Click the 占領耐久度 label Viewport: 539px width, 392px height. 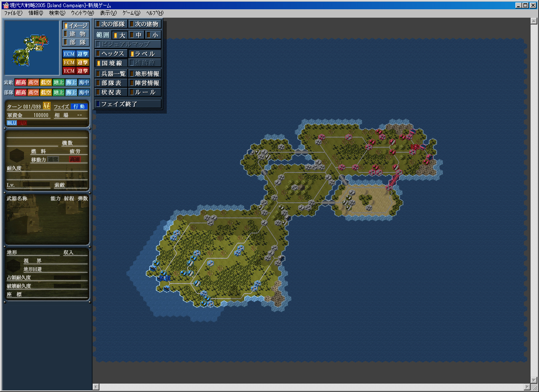[x=19, y=278]
